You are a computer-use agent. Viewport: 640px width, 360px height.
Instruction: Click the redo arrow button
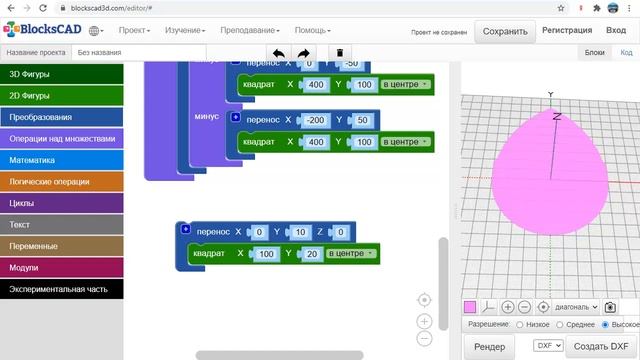(x=303, y=53)
